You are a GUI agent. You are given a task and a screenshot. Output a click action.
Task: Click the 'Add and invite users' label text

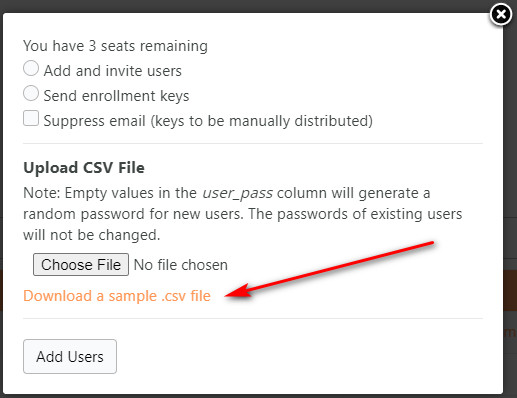pyautogui.click(x=113, y=71)
